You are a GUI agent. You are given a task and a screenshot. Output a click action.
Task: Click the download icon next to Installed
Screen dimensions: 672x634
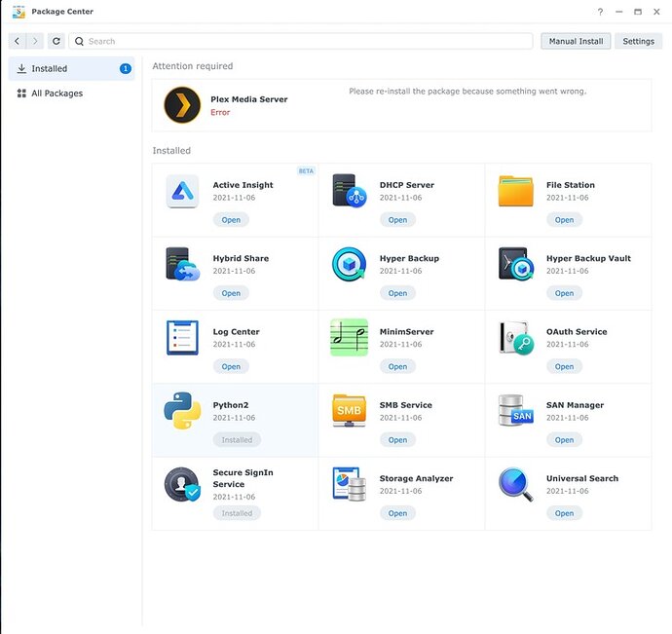[21, 68]
